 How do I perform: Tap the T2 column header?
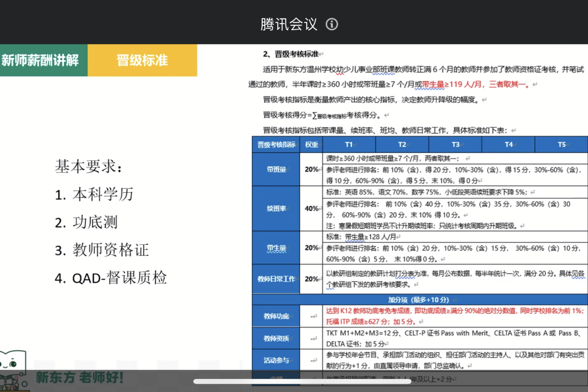402,145
